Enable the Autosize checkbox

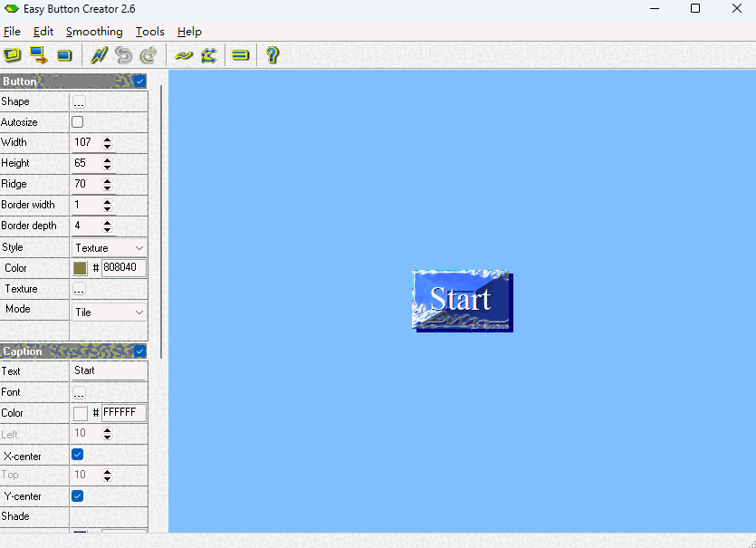click(x=78, y=121)
